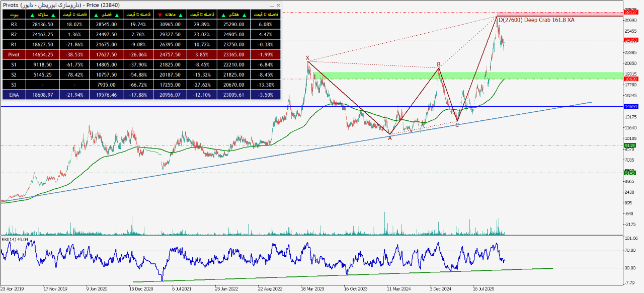The height and width of the screenshot is (293, 644).
Task: Select the red Pivot row label
Action: pyautogui.click(x=14, y=54)
